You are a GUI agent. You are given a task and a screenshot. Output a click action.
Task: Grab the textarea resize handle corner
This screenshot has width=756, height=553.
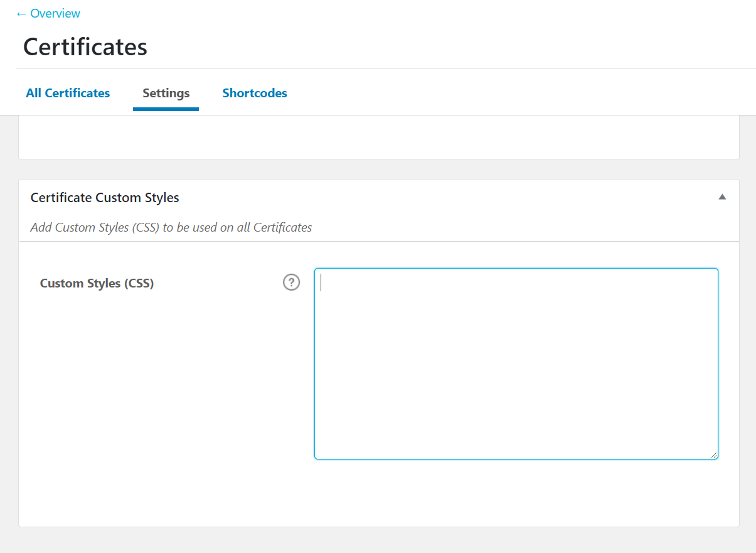tap(714, 455)
